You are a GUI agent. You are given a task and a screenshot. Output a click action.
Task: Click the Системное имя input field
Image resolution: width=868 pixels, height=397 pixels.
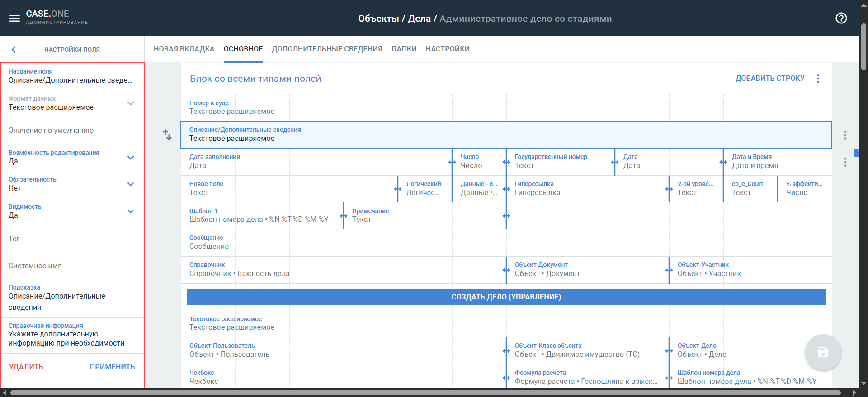tap(72, 266)
